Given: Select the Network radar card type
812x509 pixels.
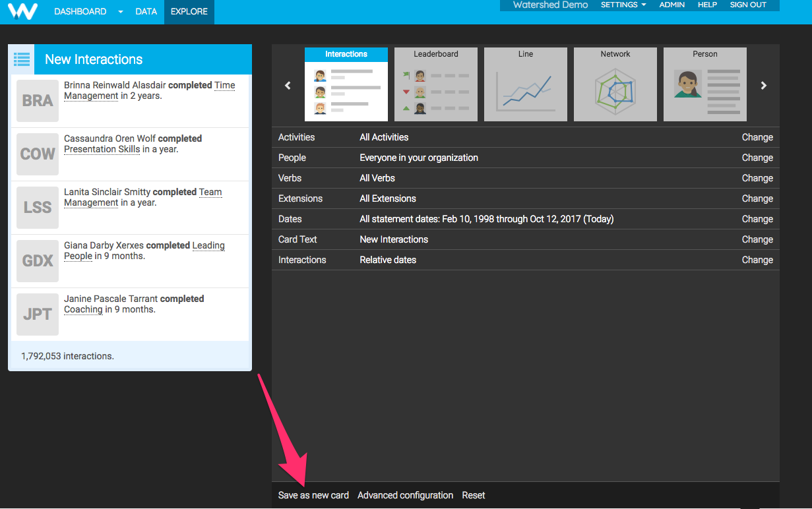Looking at the screenshot, I should click(x=615, y=84).
